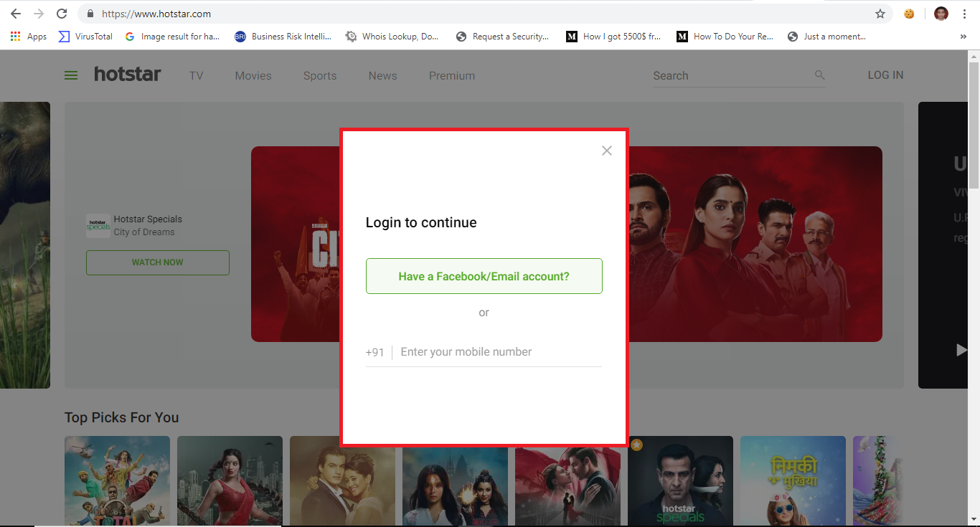This screenshot has width=980, height=527.
Task: Open Whois Lookup bookmark
Action: 392,37
